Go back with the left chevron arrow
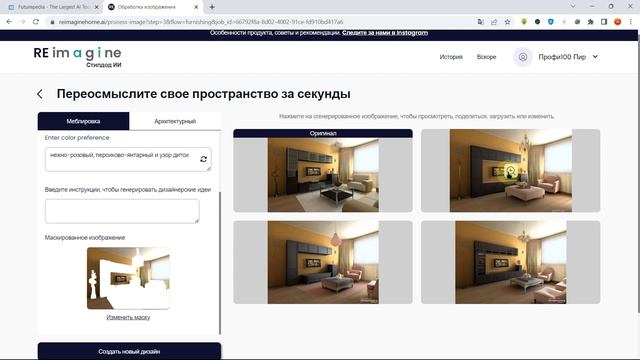640x360 pixels. [x=40, y=94]
